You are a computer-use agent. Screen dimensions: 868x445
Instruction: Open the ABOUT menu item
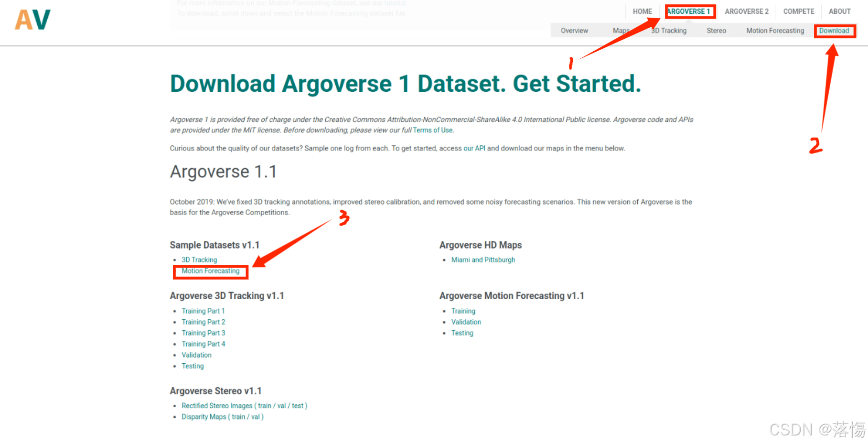click(x=839, y=11)
